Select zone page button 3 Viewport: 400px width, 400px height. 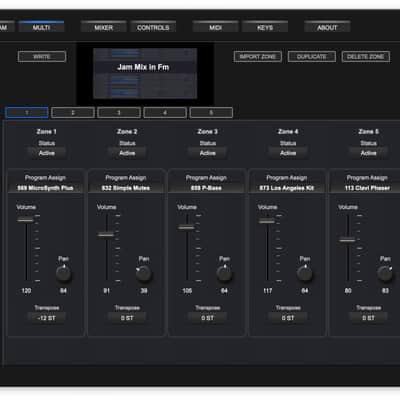tap(119, 113)
